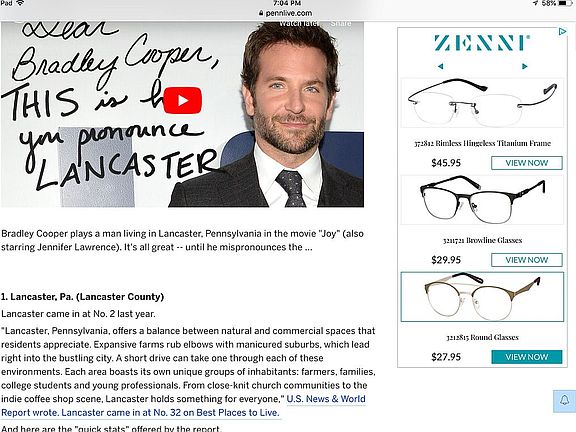View the $45.95 Rimless Titanium Frame
576x432 pixels.
pyautogui.click(x=526, y=163)
